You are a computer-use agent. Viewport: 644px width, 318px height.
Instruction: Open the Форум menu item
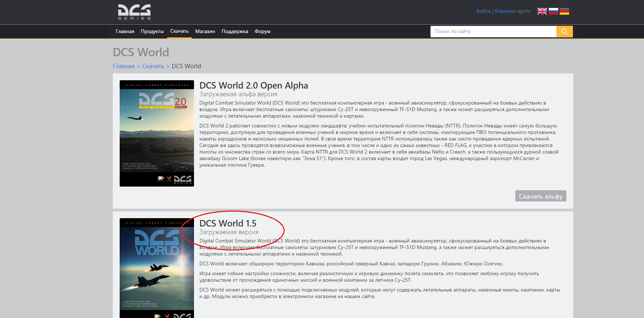263,32
